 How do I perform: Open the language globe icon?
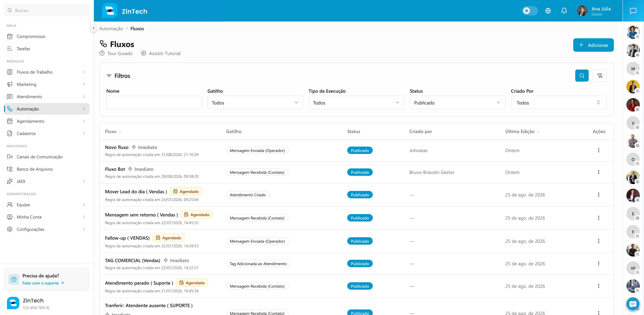pyautogui.click(x=548, y=11)
